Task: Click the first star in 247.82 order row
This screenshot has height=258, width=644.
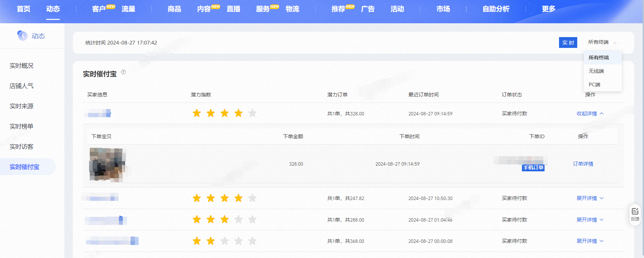Action: tap(197, 198)
